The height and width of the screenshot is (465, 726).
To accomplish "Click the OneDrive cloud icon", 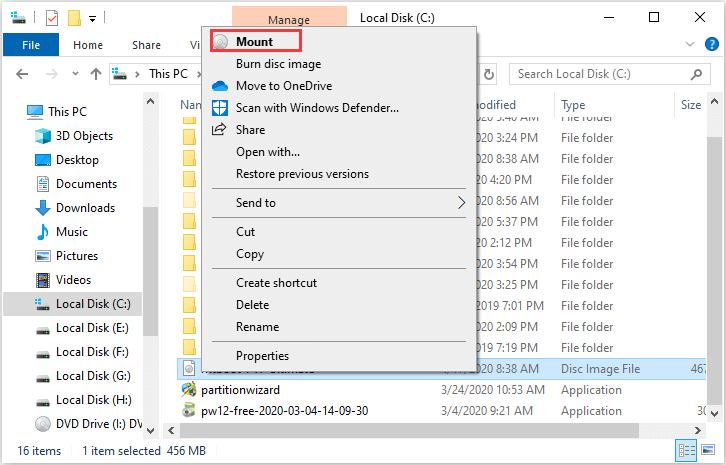I will [219, 86].
